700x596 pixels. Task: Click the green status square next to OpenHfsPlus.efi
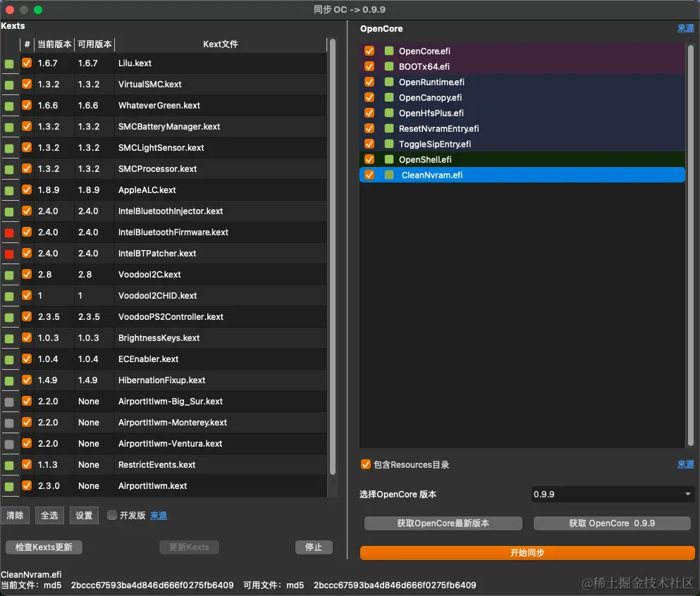click(x=389, y=113)
